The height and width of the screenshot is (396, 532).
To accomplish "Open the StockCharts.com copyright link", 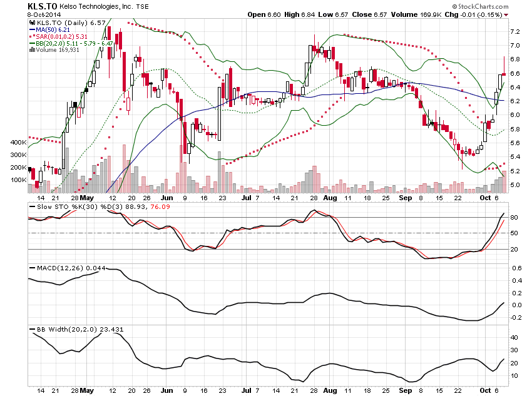I will tap(480, 6).
